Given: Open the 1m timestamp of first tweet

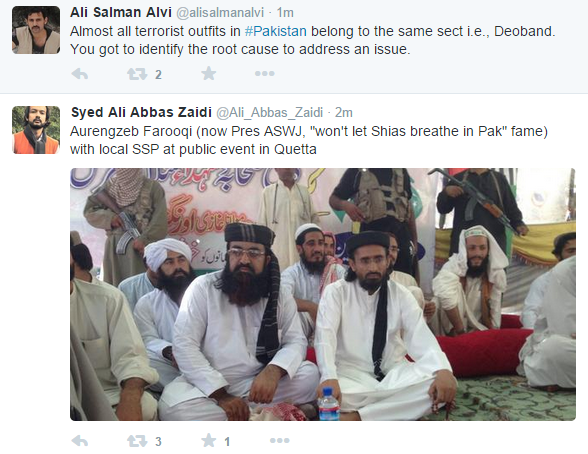Looking at the screenshot, I should click(285, 13).
